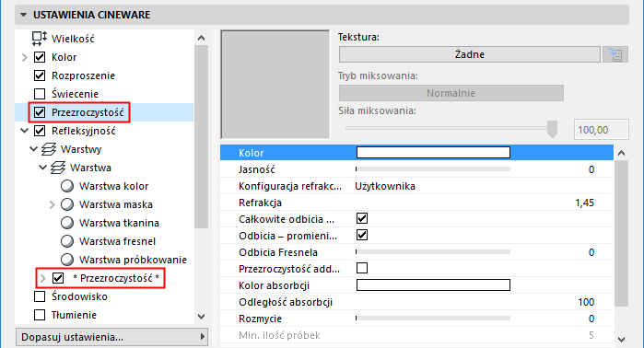Select the Warstwa fresnel item
644x348 pixels.
117,241
